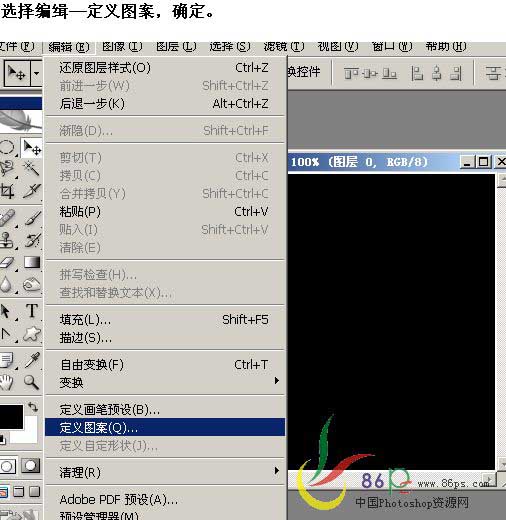
Task: Select the Type tool in toolbox
Action: (x=32, y=311)
